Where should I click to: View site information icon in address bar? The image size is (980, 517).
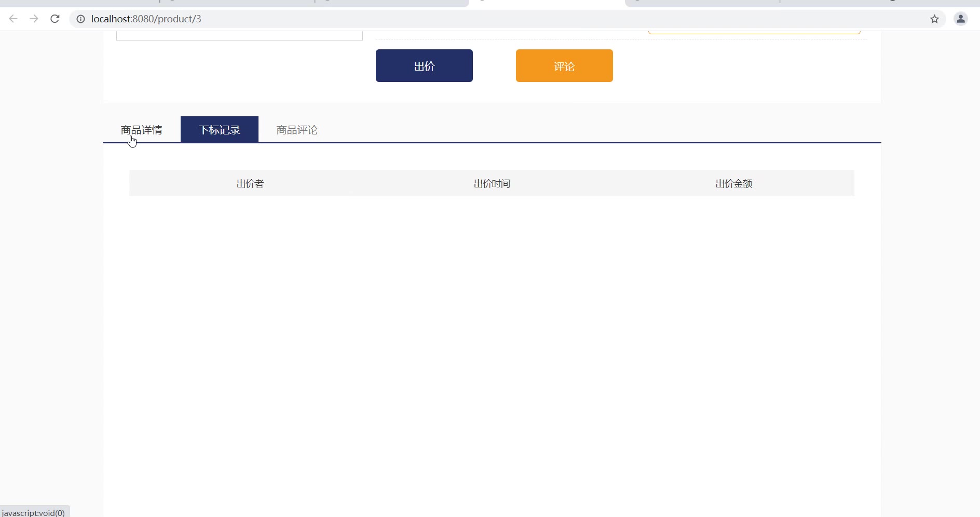tap(80, 19)
